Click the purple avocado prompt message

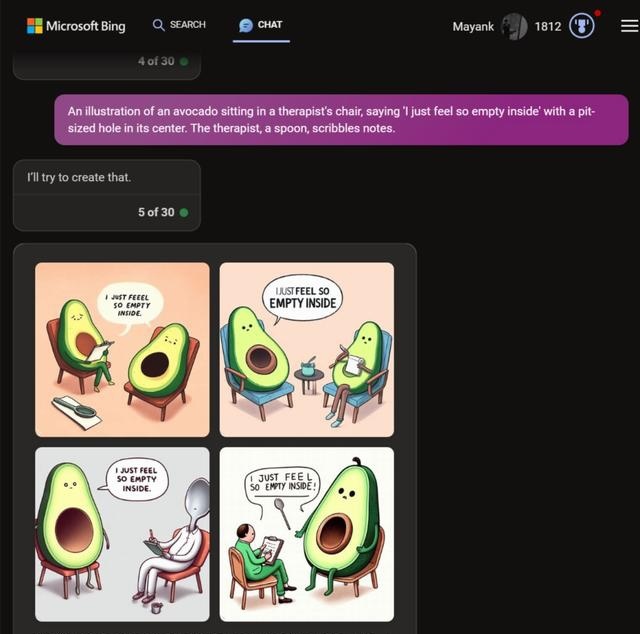(341, 120)
